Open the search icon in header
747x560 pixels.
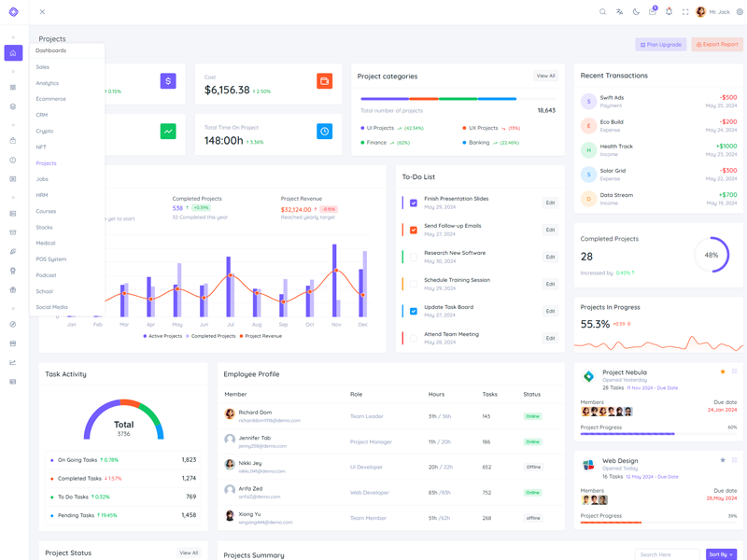click(x=602, y=12)
